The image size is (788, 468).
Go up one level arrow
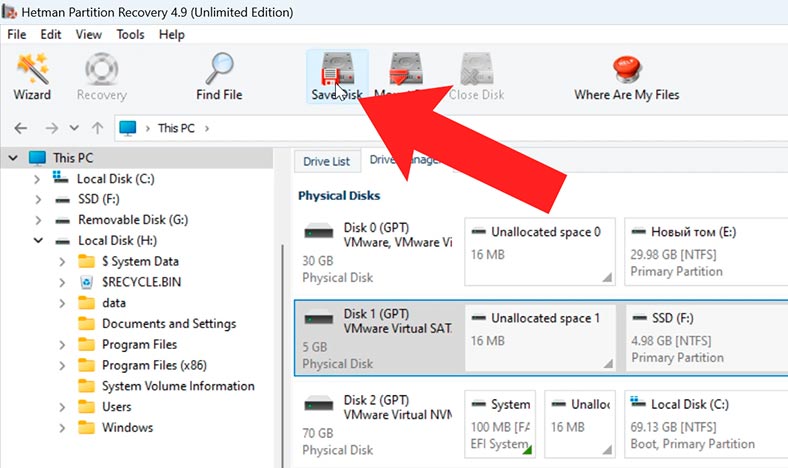(97, 128)
